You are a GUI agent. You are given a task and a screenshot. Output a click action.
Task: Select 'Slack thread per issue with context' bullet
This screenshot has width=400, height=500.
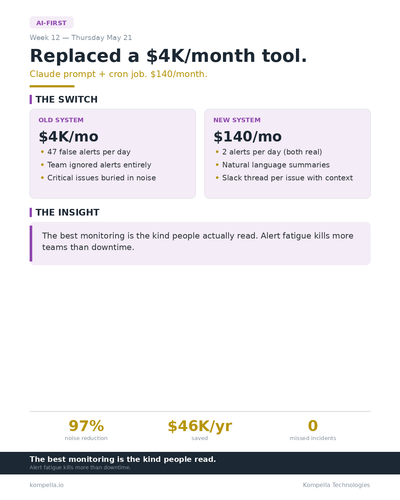click(x=287, y=178)
